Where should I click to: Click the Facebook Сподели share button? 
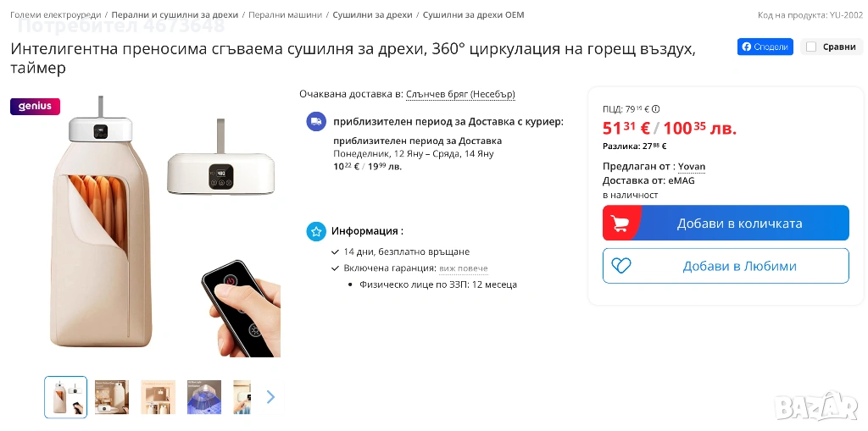click(765, 47)
